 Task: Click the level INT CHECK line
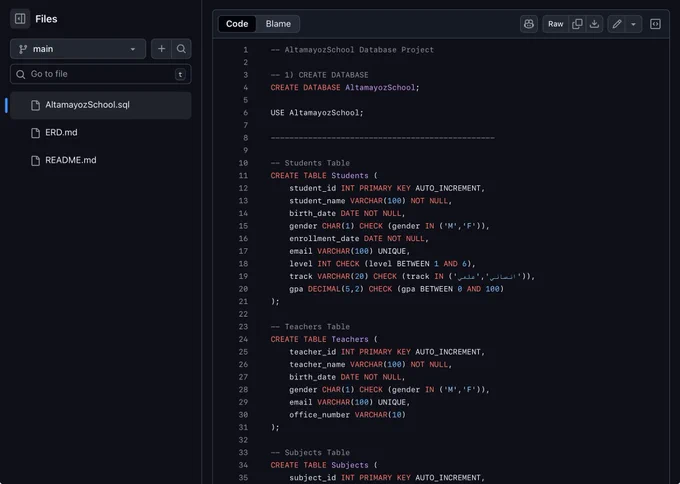[x=382, y=264]
